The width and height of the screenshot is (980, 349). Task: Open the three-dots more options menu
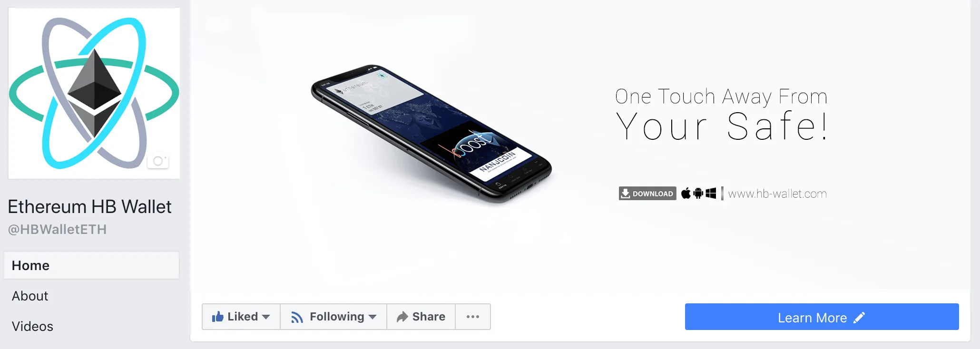473,317
